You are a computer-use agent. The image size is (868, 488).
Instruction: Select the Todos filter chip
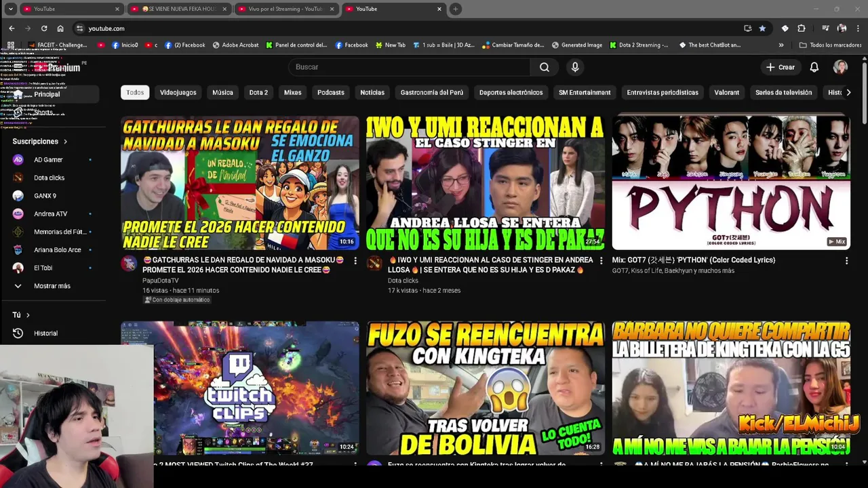pyautogui.click(x=135, y=92)
